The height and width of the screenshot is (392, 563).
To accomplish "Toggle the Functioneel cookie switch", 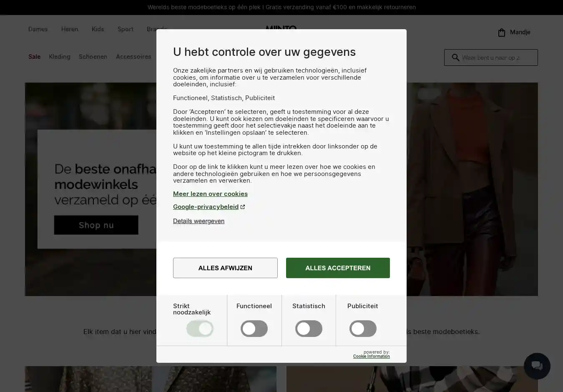I will tap(254, 329).
